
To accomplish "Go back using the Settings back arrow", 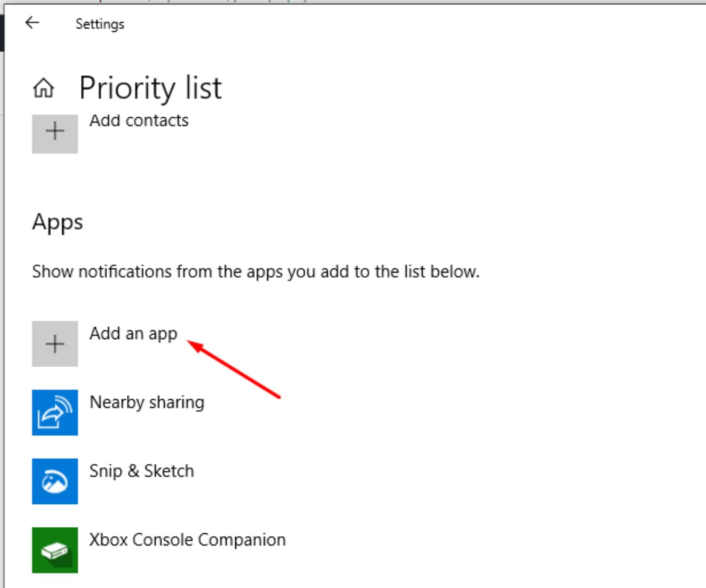I will [32, 23].
